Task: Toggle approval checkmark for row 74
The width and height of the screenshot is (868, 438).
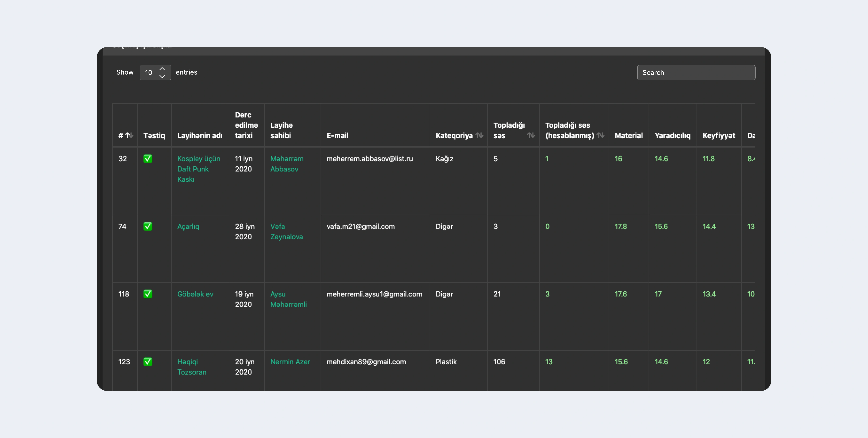Action: 148,226
